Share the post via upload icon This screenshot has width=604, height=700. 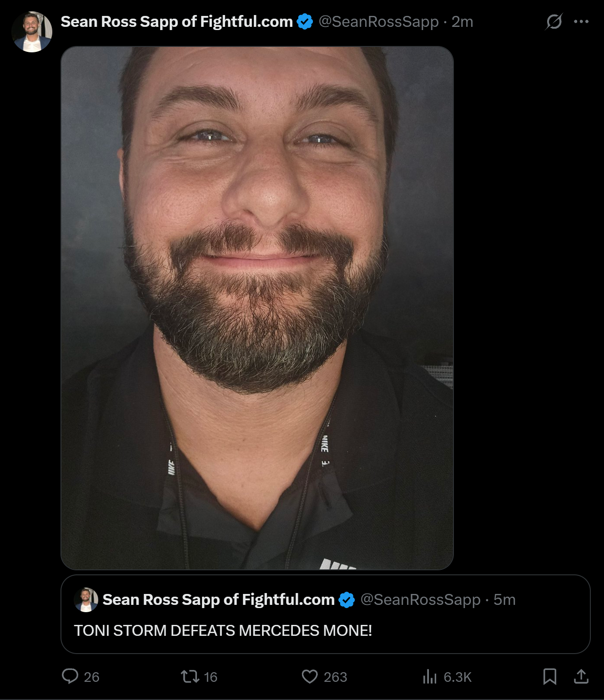[x=581, y=676]
